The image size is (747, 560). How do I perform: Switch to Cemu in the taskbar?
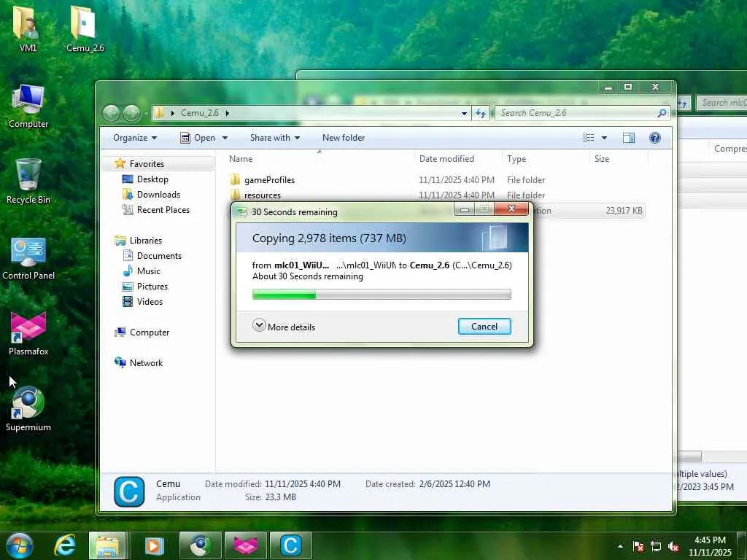[290, 545]
